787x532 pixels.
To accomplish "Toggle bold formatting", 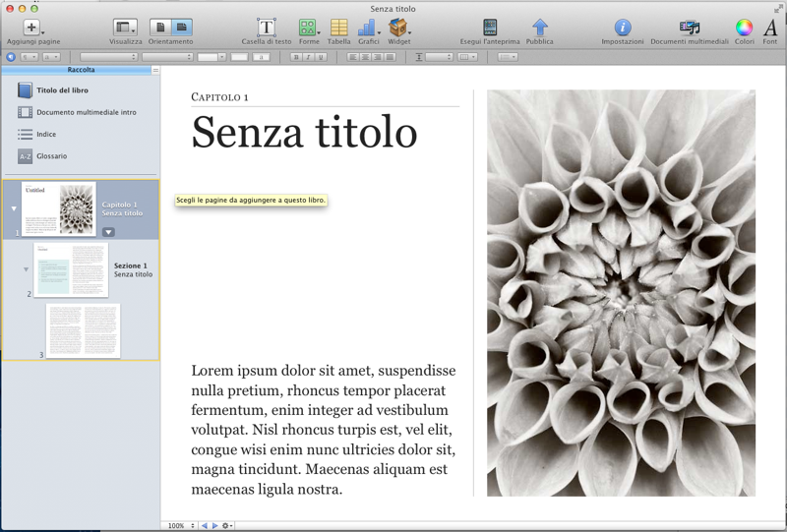I will [x=296, y=57].
